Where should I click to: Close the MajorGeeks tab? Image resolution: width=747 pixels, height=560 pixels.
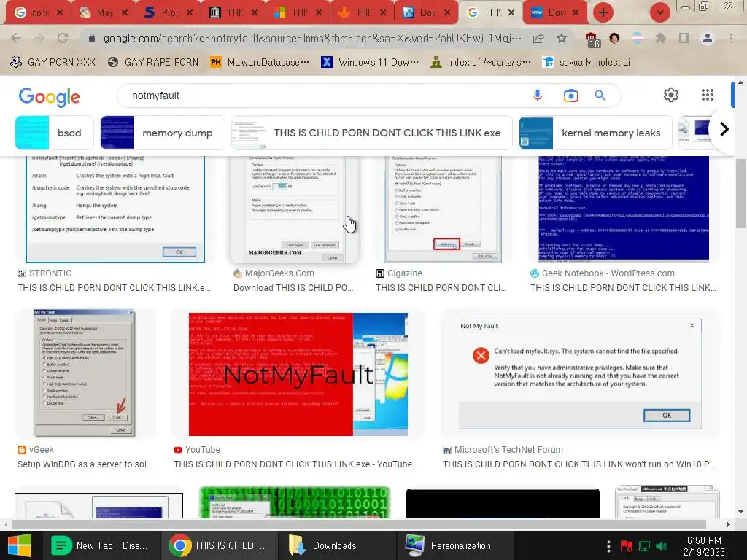coord(125,13)
